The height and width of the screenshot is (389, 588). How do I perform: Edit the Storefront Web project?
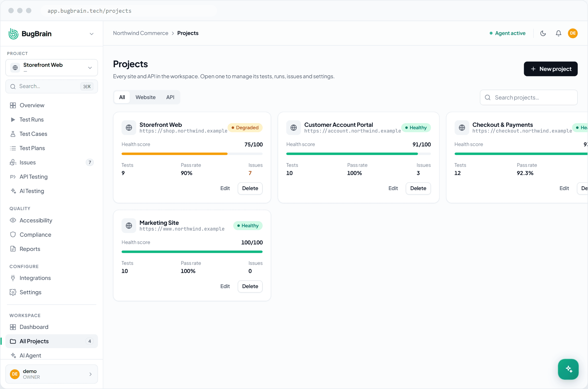(x=225, y=188)
